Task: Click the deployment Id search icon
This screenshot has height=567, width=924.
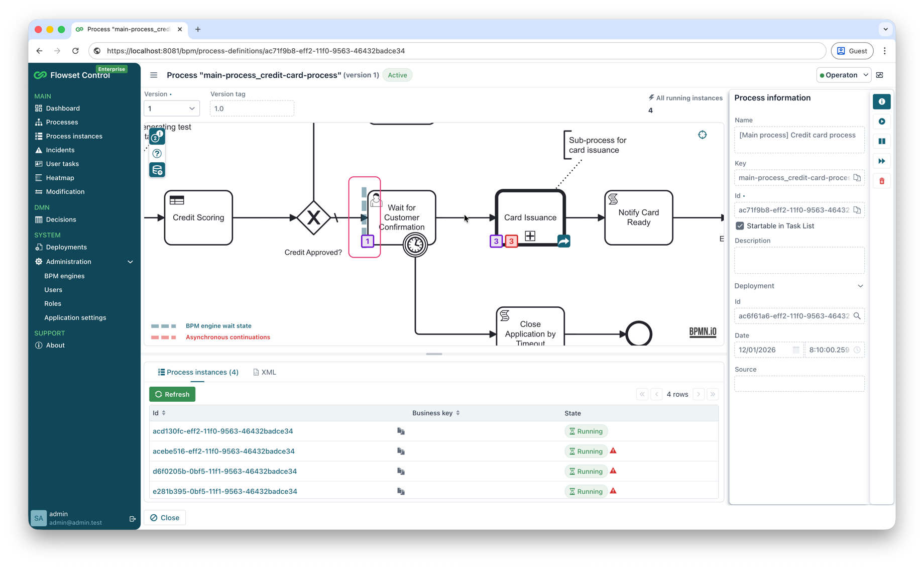Action: click(857, 316)
